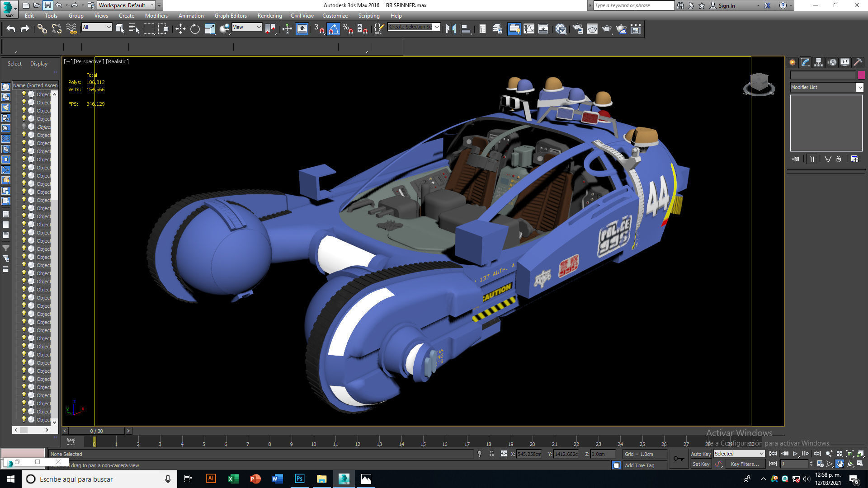Open the 3ds Max application menu button

pos(9,8)
